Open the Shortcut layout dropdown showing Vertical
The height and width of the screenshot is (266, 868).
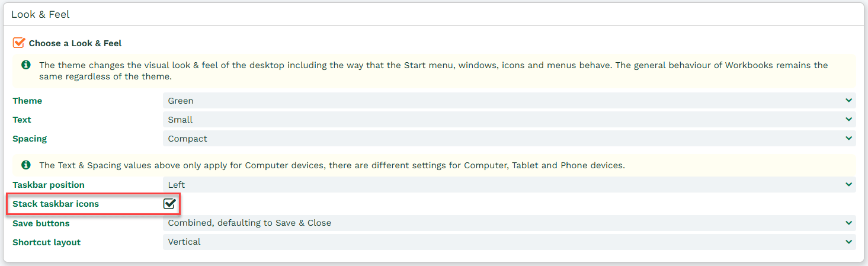510,242
